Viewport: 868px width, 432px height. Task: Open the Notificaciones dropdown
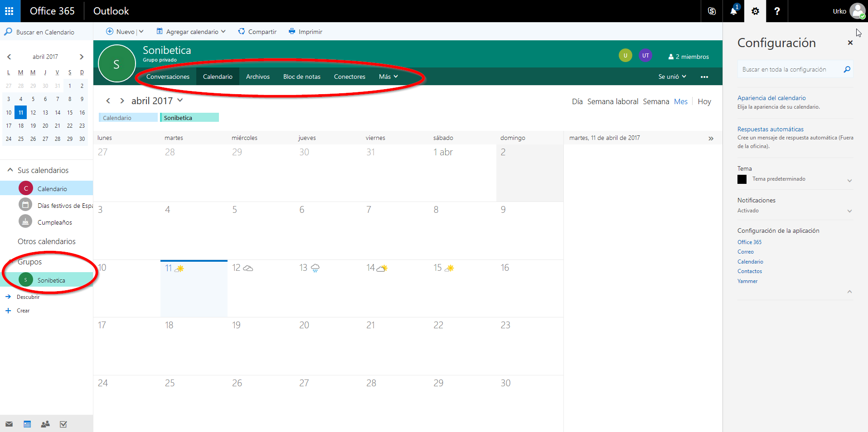pyautogui.click(x=849, y=211)
